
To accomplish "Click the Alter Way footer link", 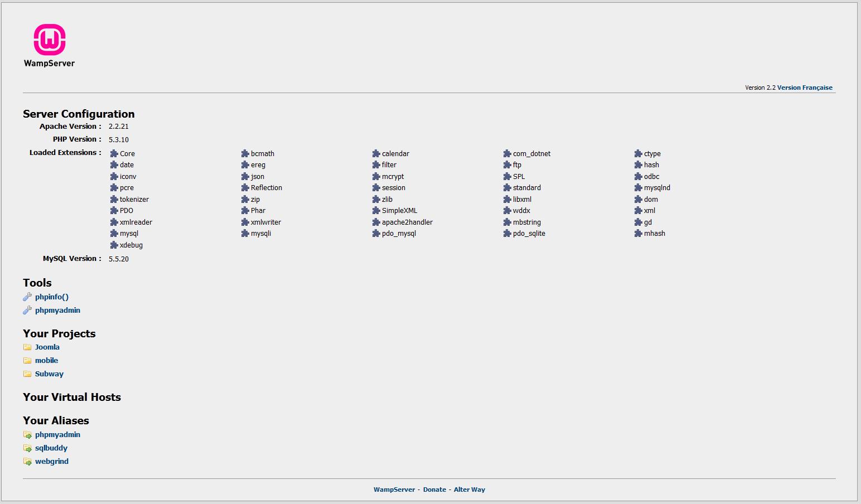I will [470, 490].
